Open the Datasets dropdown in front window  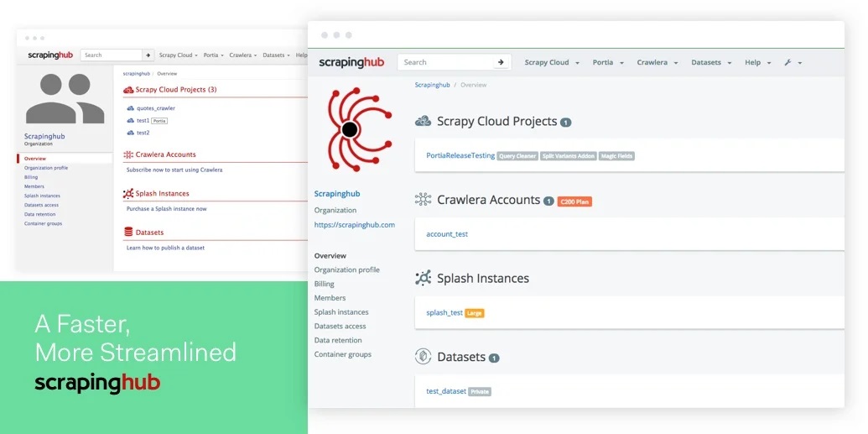pyautogui.click(x=711, y=63)
